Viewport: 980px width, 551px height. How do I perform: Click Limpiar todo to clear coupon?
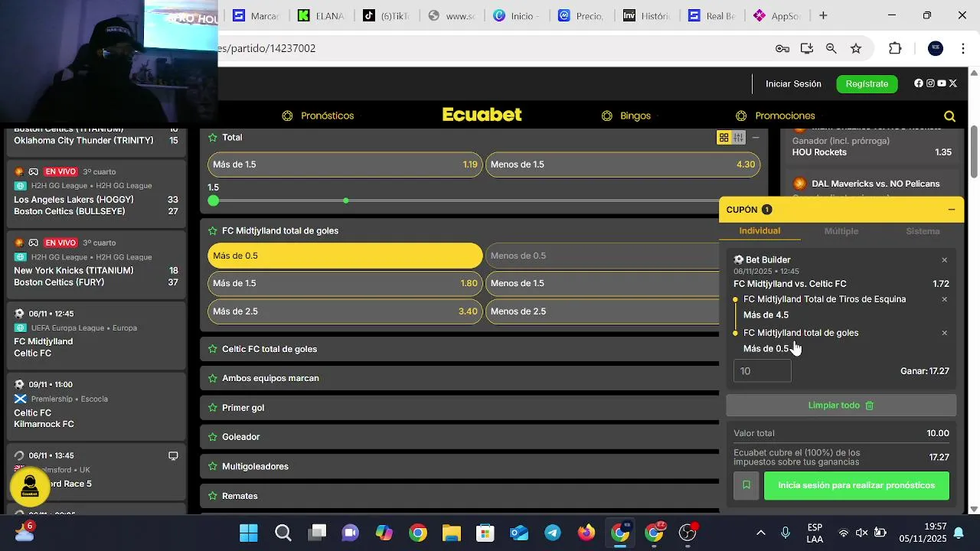(841, 406)
